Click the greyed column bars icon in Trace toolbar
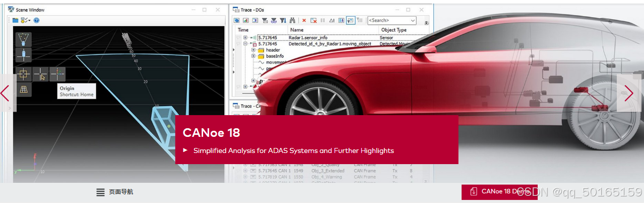The width and height of the screenshot is (644, 203). 360,20
